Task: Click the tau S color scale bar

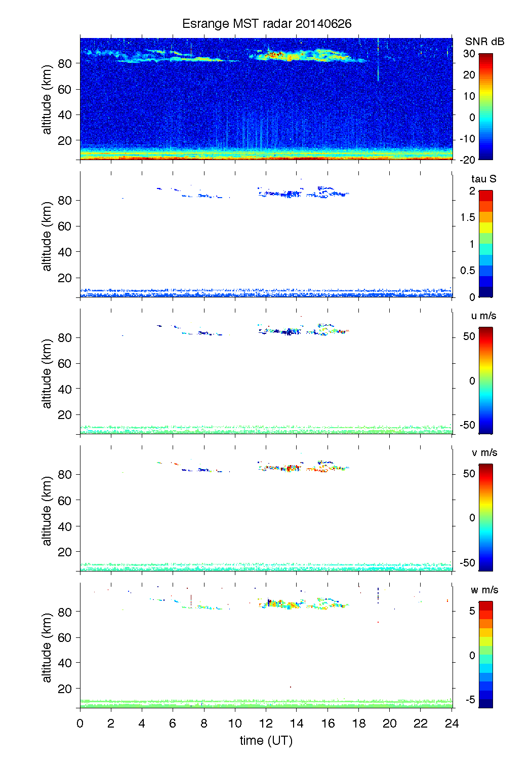Action: [x=485, y=244]
